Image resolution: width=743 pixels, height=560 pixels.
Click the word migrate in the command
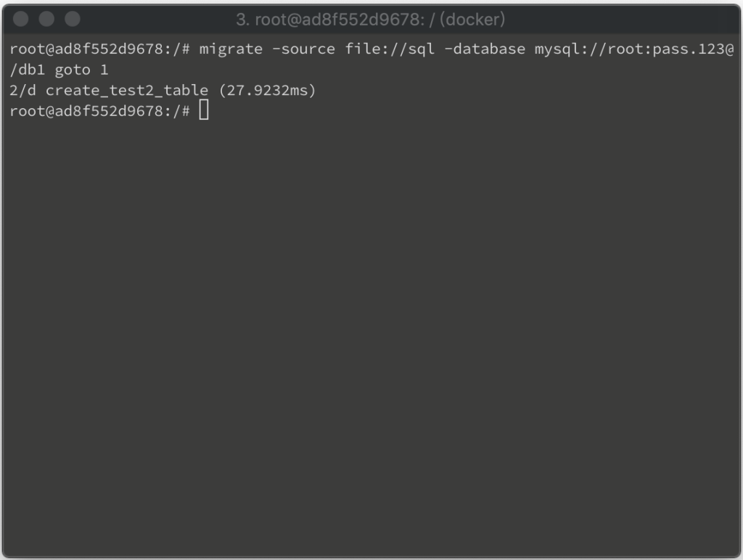pyautogui.click(x=231, y=49)
